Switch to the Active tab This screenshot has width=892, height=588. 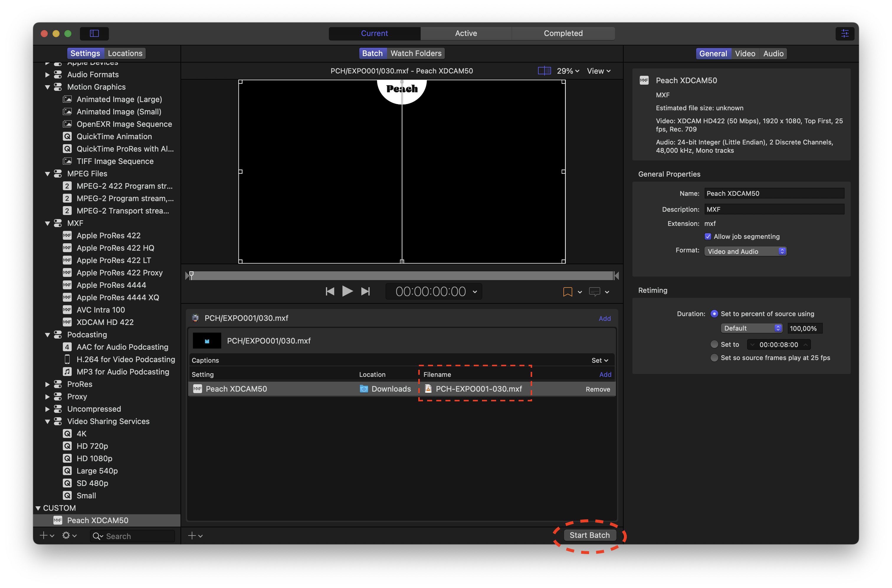tap(466, 33)
